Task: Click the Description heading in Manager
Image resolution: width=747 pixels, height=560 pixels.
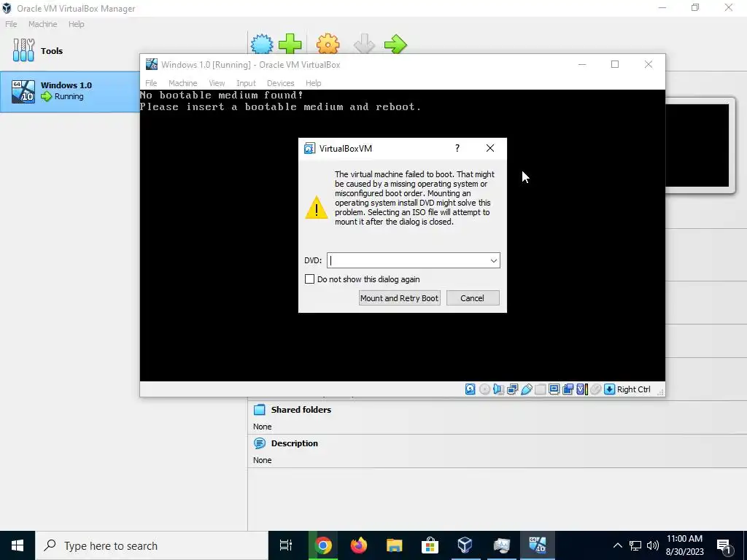Action: (x=295, y=443)
